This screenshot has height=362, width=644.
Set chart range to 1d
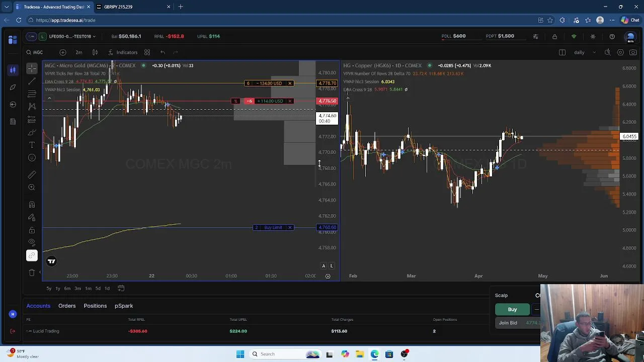coord(107,289)
